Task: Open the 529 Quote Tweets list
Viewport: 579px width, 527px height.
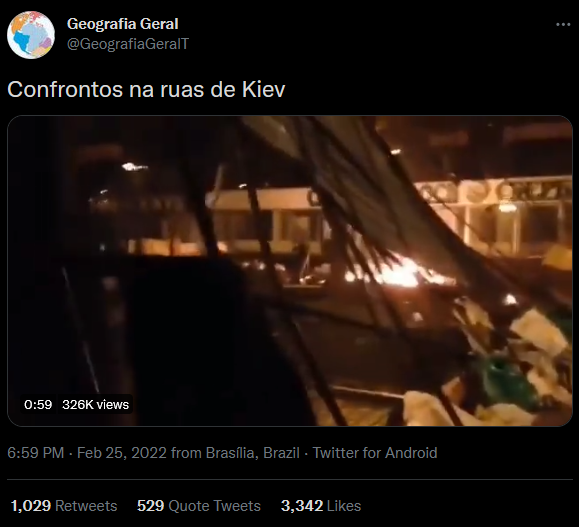Action: point(199,506)
